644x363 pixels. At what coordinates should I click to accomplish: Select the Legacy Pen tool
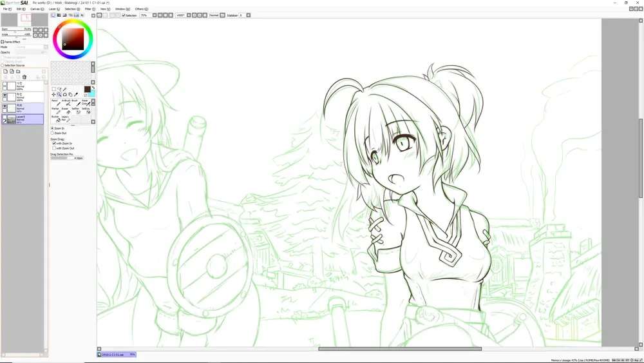[x=66, y=119]
